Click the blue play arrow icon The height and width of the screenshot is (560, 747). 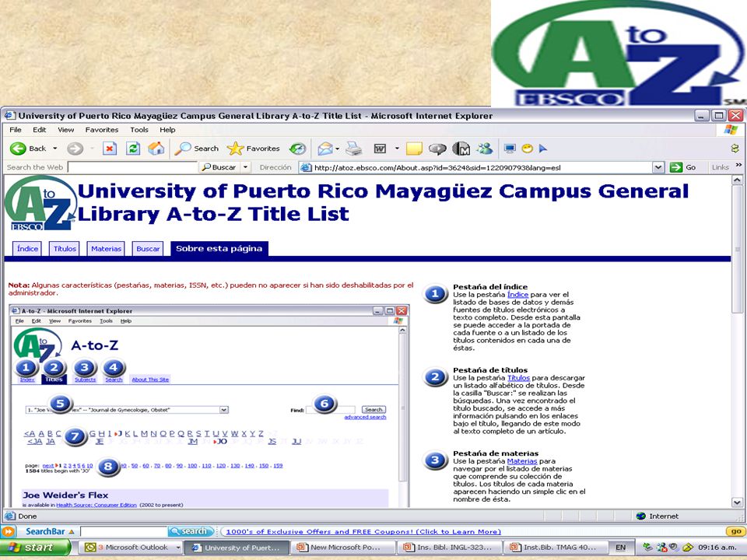[542, 149]
